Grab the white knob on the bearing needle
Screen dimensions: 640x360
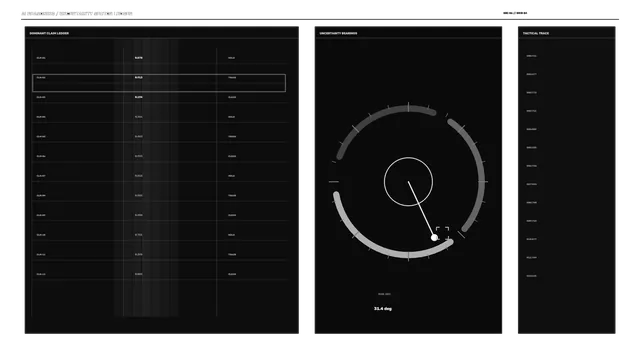pos(434,237)
